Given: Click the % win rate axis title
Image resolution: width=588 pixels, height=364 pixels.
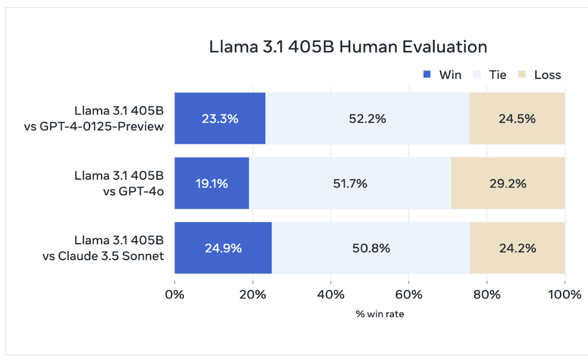Looking at the screenshot, I should tap(380, 314).
